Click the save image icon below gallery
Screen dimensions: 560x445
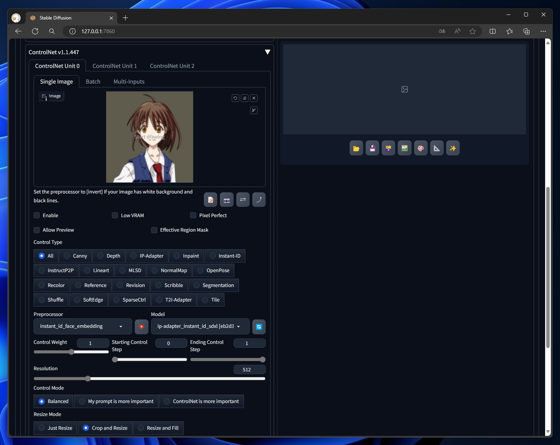pos(372,148)
